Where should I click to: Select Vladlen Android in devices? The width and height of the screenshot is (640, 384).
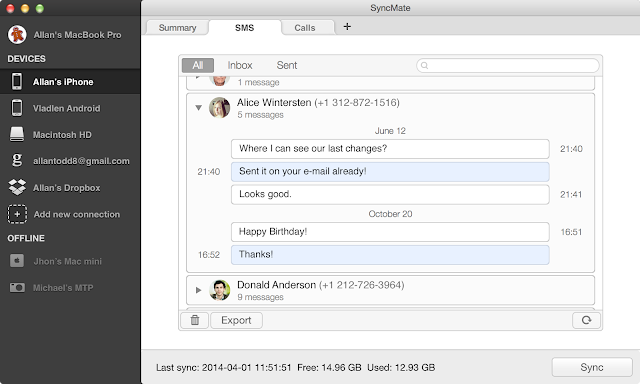click(x=67, y=109)
